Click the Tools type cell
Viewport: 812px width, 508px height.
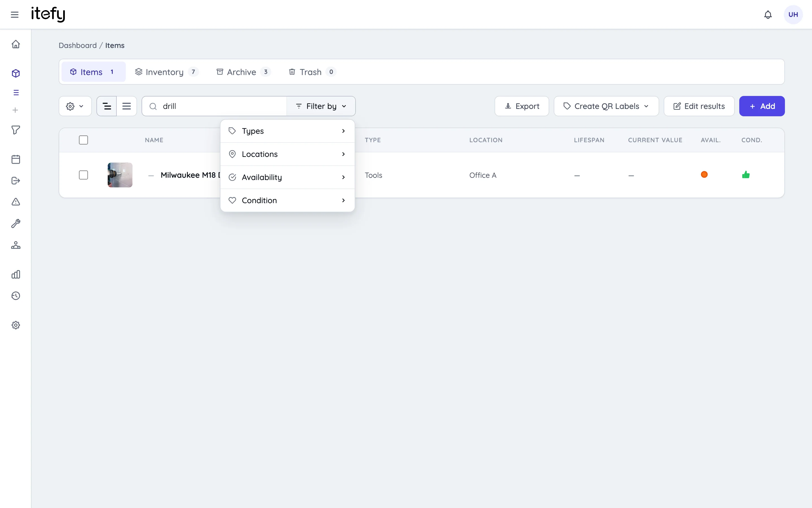pos(374,175)
